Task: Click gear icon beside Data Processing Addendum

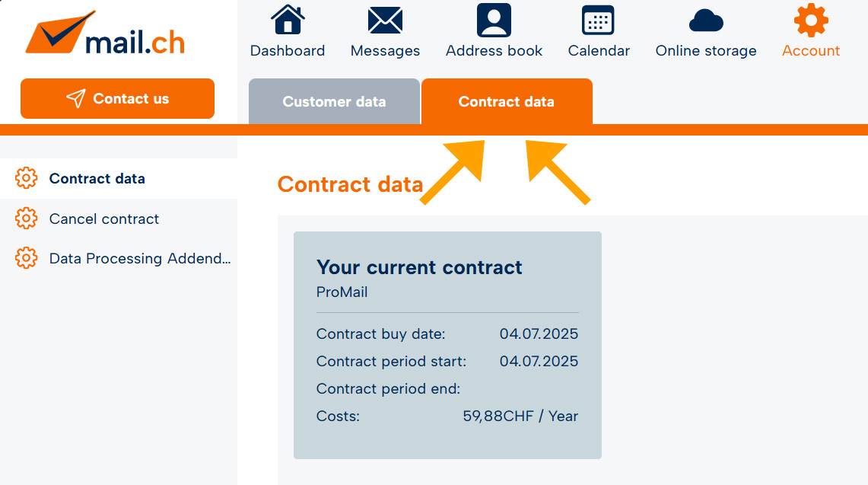Action: (26, 258)
